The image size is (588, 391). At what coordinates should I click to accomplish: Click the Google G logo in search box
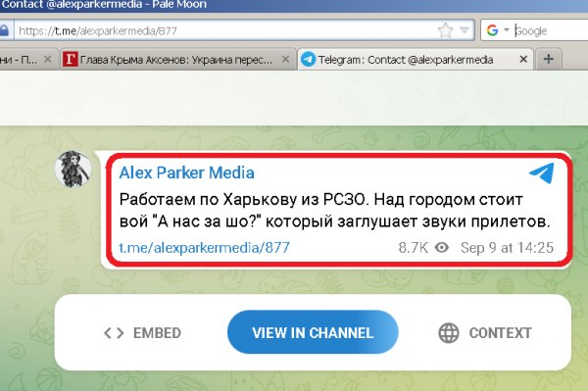click(x=492, y=30)
